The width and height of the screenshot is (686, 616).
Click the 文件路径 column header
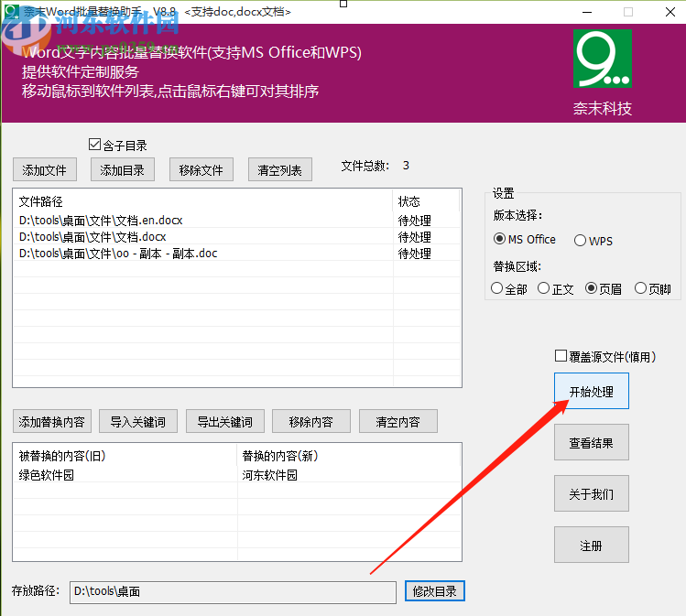pos(202,201)
